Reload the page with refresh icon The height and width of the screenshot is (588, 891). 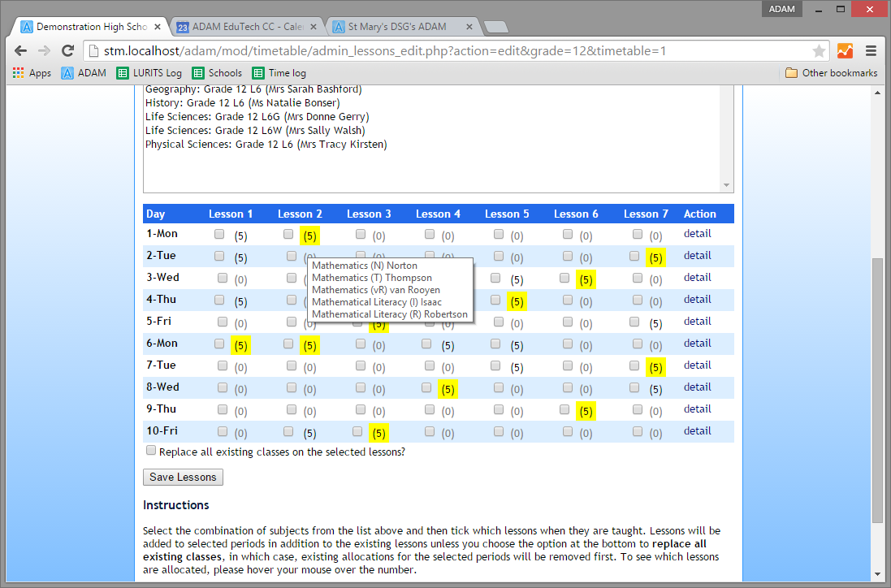(68, 50)
